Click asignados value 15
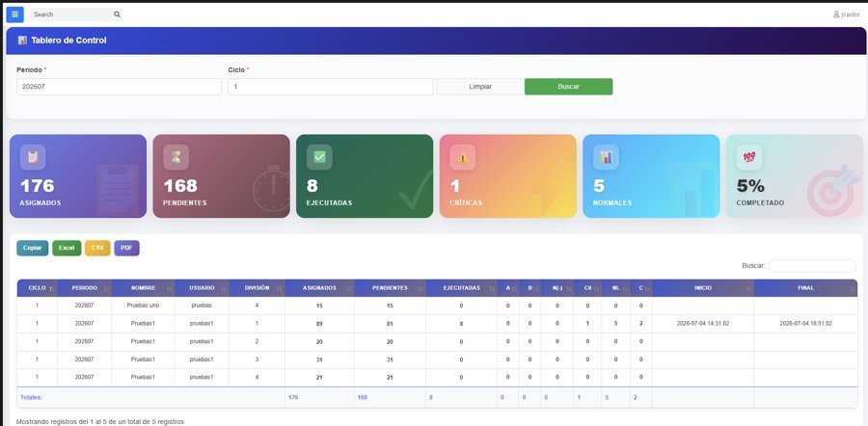This screenshot has width=868, height=426. 319,306
